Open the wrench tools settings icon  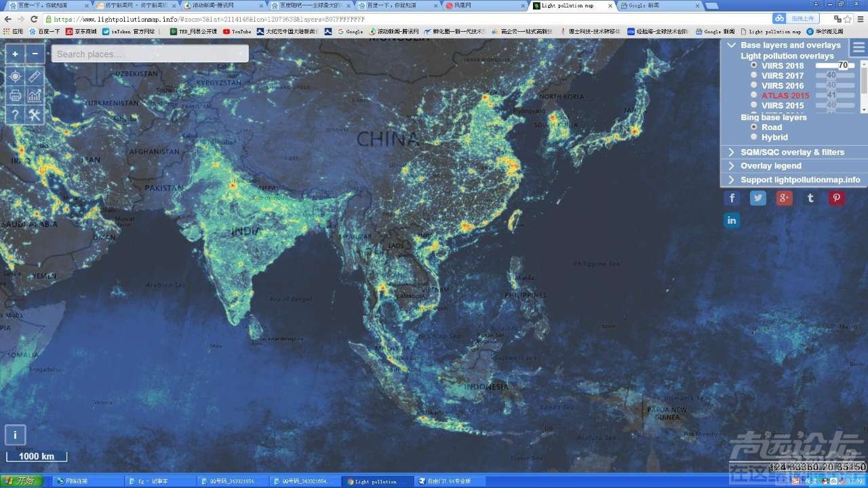[x=35, y=116]
